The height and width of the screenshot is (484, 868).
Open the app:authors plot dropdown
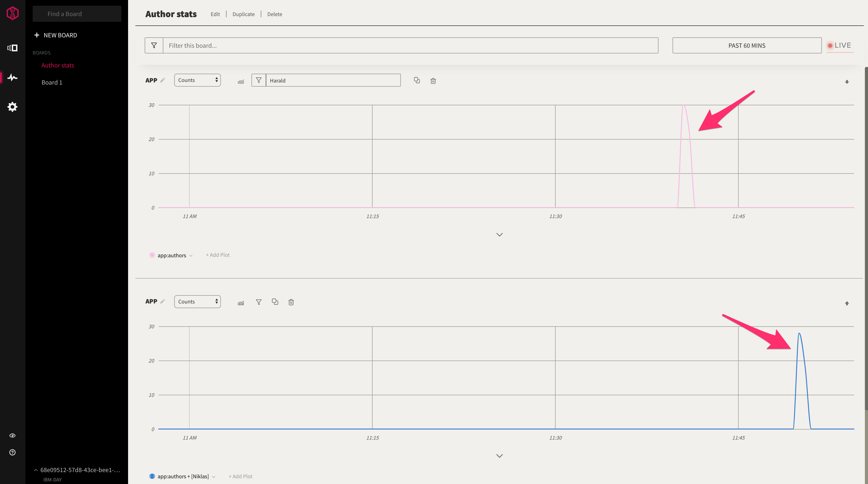click(x=191, y=255)
